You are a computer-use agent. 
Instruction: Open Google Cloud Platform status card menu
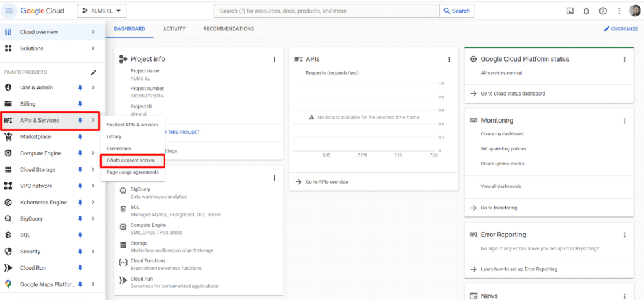point(625,59)
